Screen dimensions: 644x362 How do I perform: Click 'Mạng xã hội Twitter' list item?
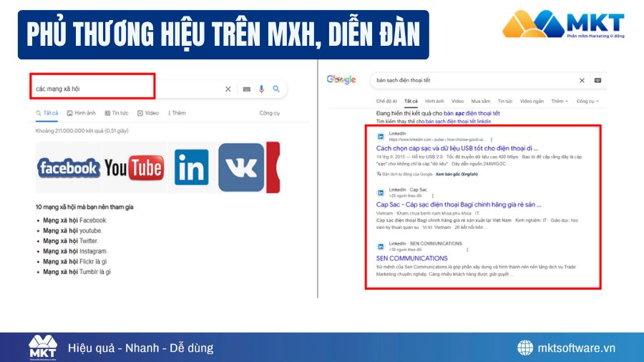coord(71,241)
